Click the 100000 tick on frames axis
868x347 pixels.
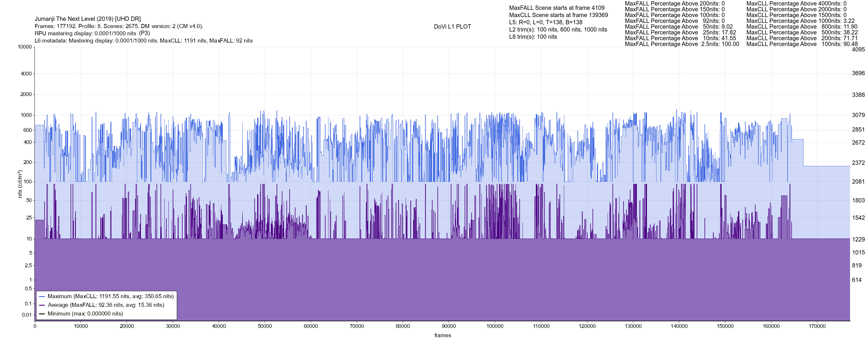click(495, 326)
